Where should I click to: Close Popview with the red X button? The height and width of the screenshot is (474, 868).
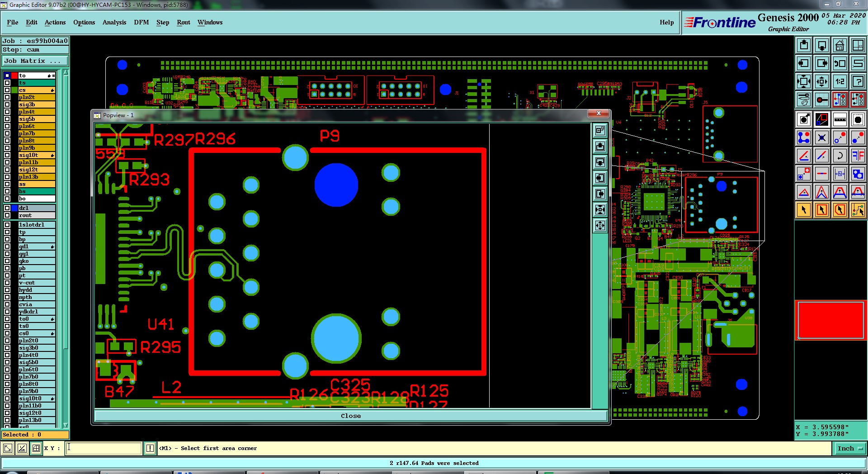599,113
